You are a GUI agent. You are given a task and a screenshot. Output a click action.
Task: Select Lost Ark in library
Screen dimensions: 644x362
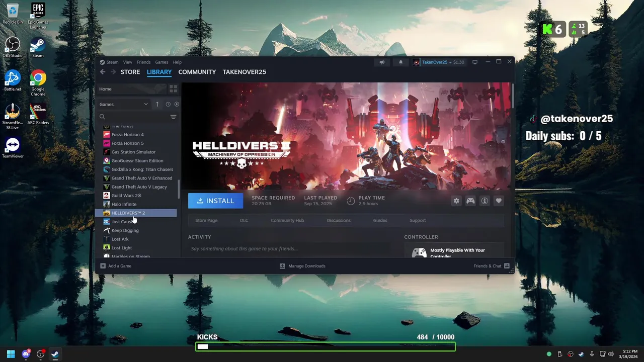coord(136,239)
